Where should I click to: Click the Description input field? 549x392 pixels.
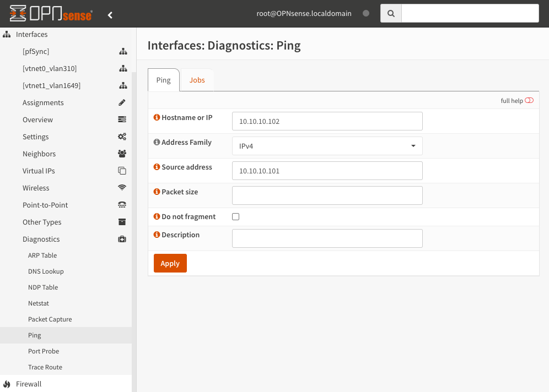pyautogui.click(x=327, y=238)
